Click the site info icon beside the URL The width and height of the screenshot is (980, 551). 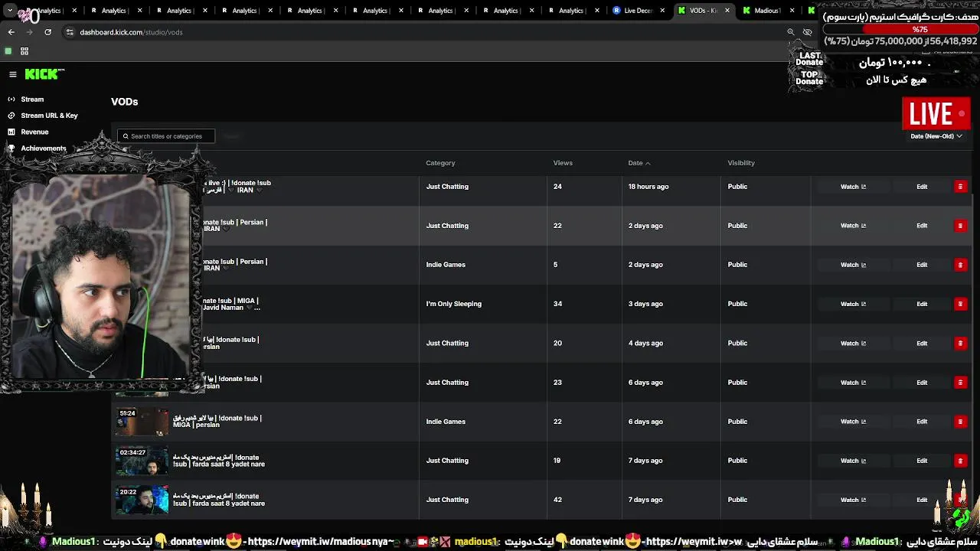pos(70,32)
